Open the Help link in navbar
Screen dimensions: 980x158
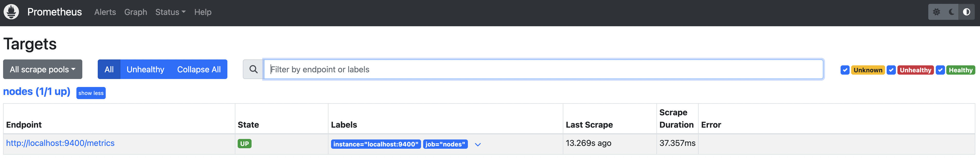pyautogui.click(x=203, y=12)
